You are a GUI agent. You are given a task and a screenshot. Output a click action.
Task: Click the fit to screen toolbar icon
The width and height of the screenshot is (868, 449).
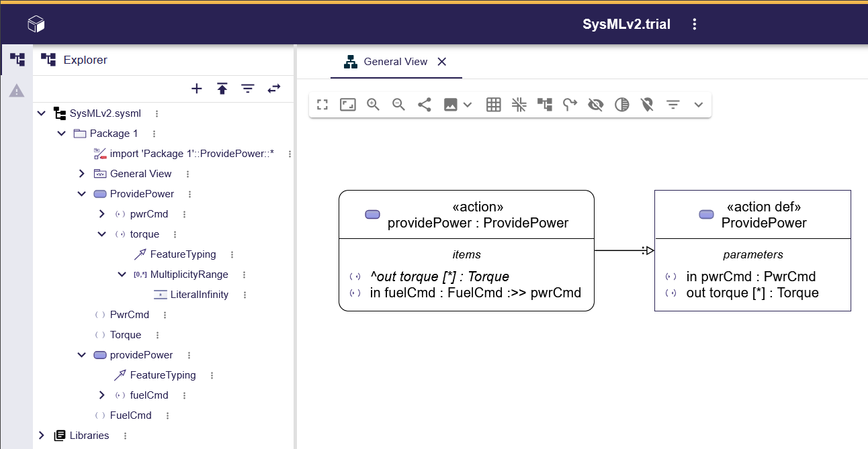(347, 105)
